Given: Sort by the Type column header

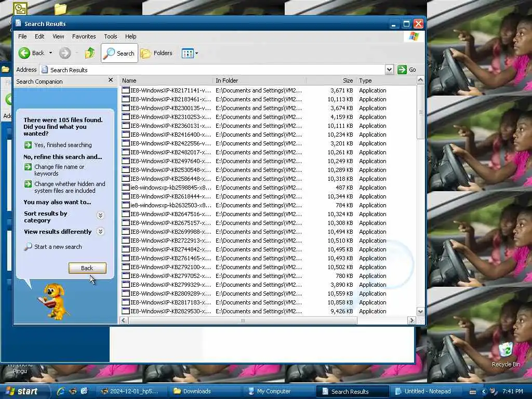Looking at the screenshot, I should tap(386, 81).
